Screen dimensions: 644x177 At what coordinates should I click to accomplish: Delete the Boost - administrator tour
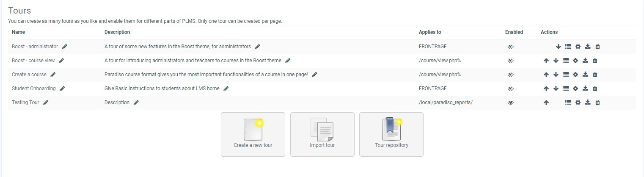click(597, 47)
